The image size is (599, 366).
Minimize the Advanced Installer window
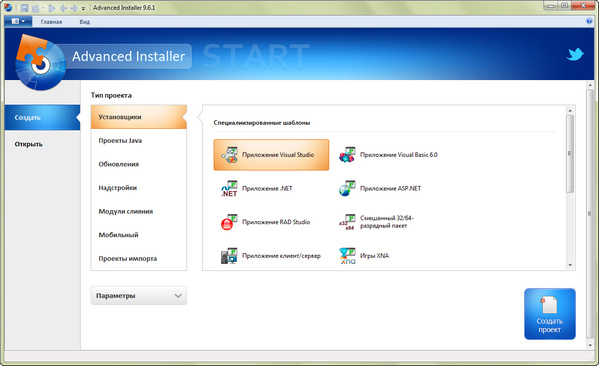coord(551,5)
